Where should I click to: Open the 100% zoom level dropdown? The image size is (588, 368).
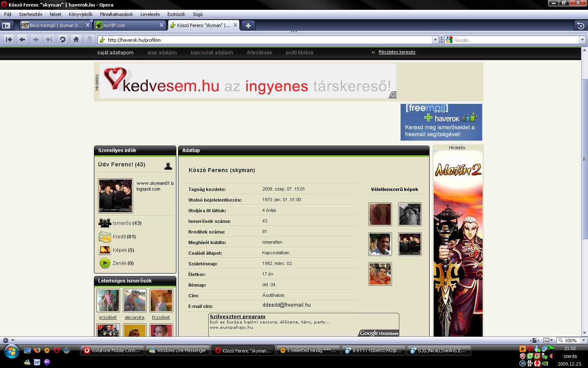(584, 340)
